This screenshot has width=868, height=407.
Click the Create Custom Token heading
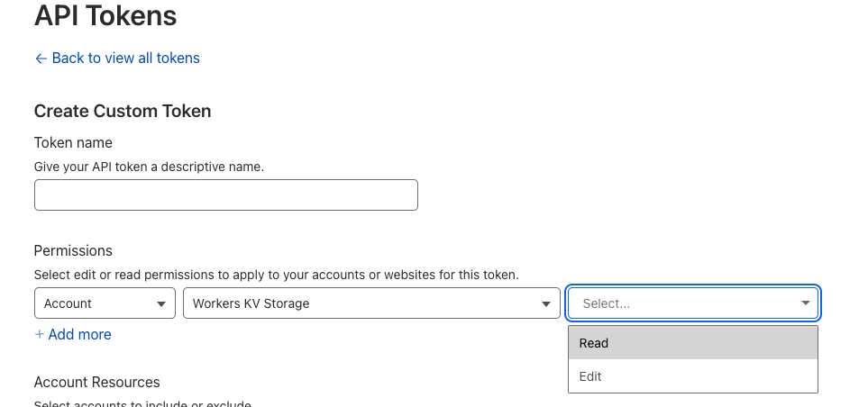pyautogui.click(x=123, y=112)
